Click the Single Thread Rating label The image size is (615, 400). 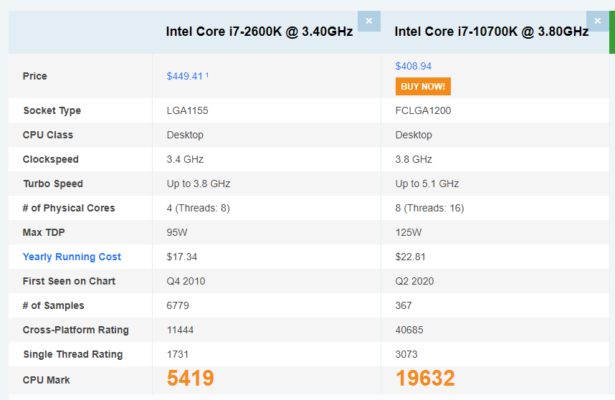coord(73,354)
